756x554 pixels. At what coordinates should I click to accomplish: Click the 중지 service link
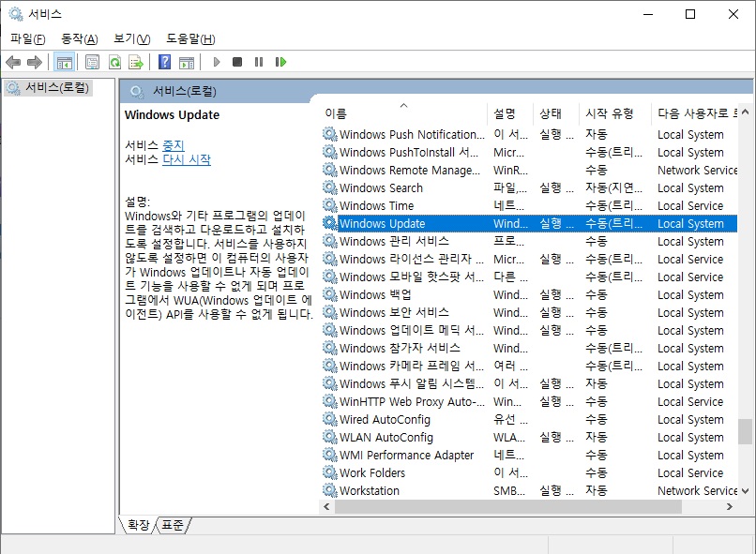(x=174, y=145)
